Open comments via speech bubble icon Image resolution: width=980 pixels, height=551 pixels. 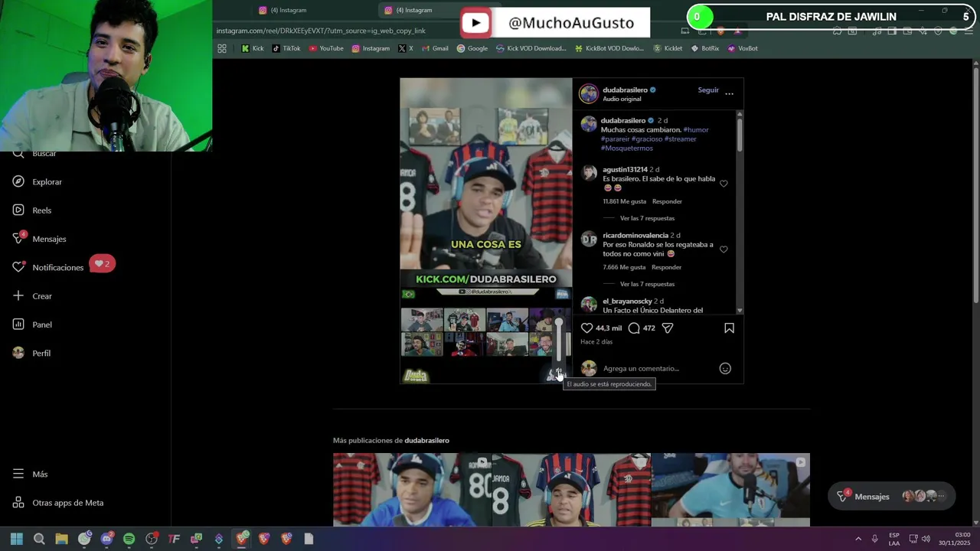pyautogui.click(x=634, y=328)
